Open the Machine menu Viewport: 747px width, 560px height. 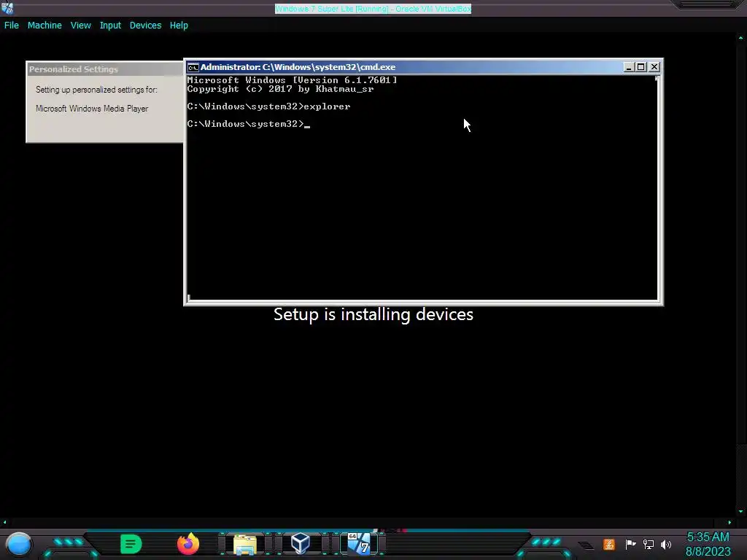pyautogui.click(x=44, y=26)
